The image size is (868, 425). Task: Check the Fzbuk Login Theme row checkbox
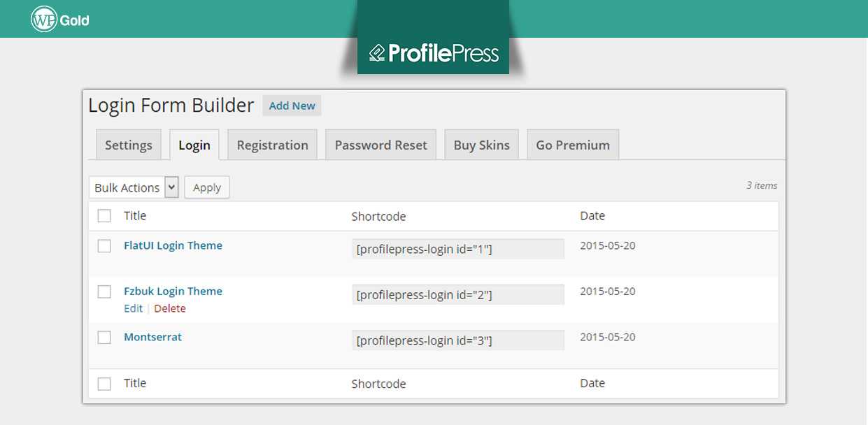point(104,291)
